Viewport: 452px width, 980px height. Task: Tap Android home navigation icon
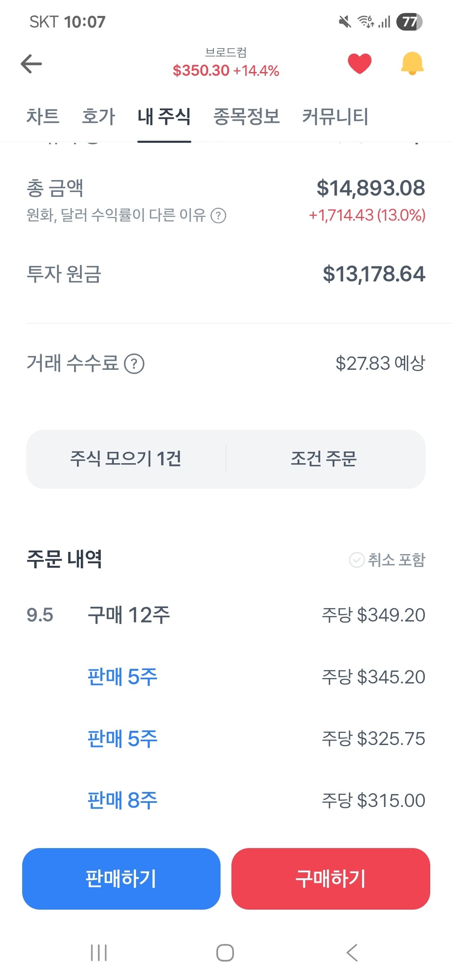(225, 953)
